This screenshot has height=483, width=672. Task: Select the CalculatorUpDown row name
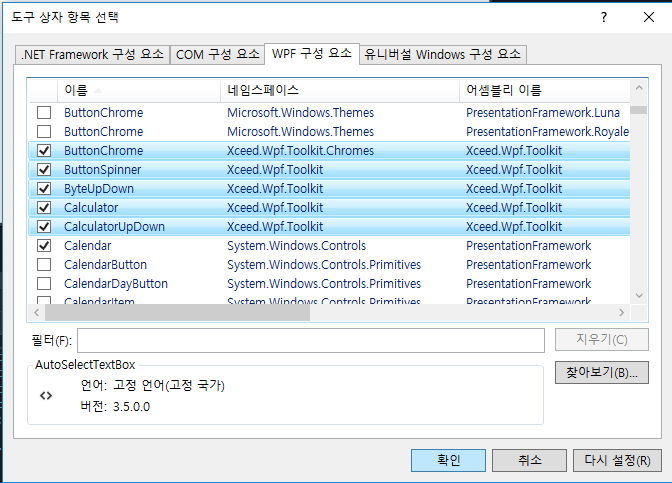pos(114,226)
